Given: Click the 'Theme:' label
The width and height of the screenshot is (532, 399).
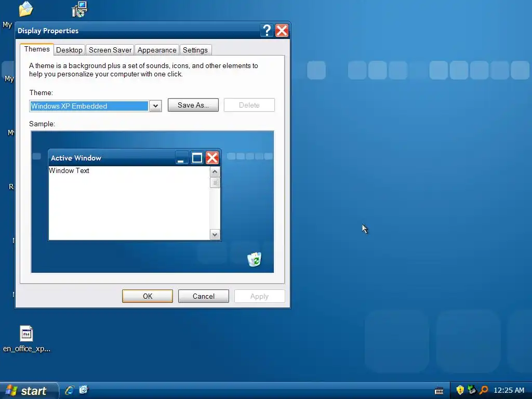Looking at the screenshot, I should (41, 92).
